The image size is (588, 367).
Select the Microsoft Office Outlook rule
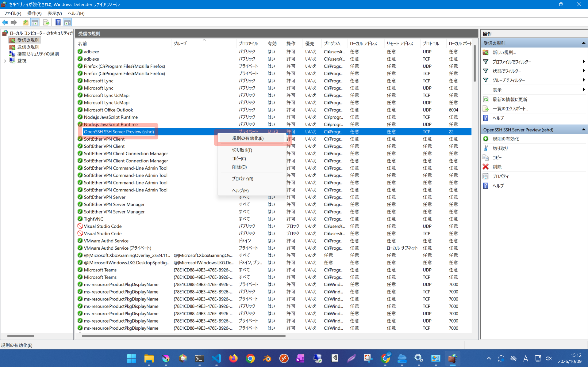coord(274,110)
